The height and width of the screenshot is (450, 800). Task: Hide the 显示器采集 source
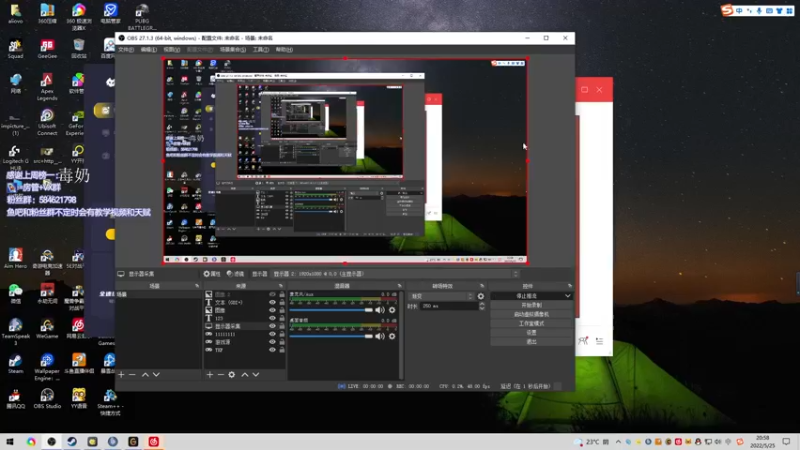click(x=272, y=326)
